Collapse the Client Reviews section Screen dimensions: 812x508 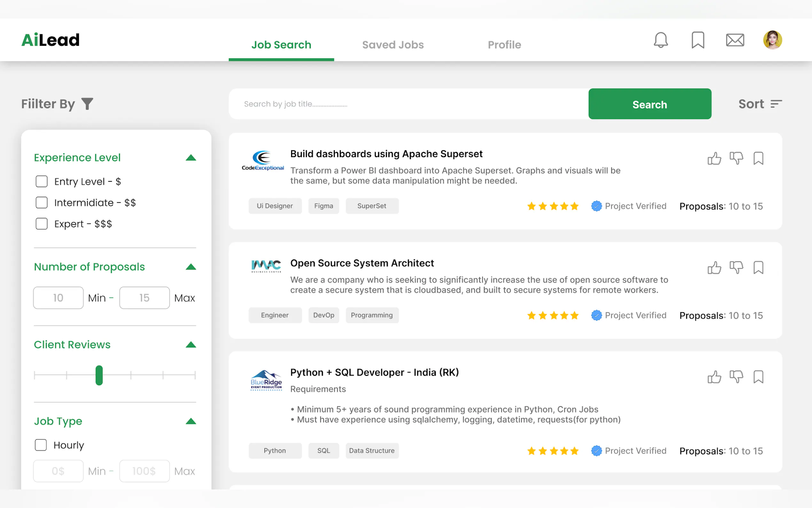pos(191,345)
